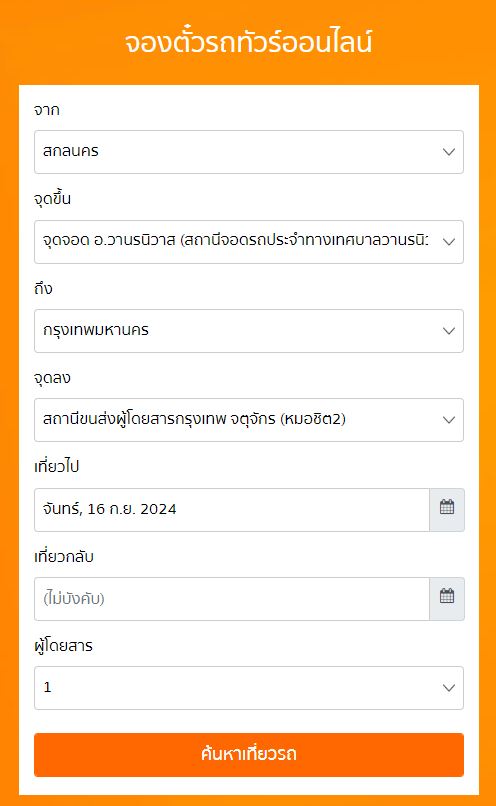Click the chevron arrow on หมอชิต2 dropdown
The height and width of the screenshot is (806, 496).
pos(449,420)
